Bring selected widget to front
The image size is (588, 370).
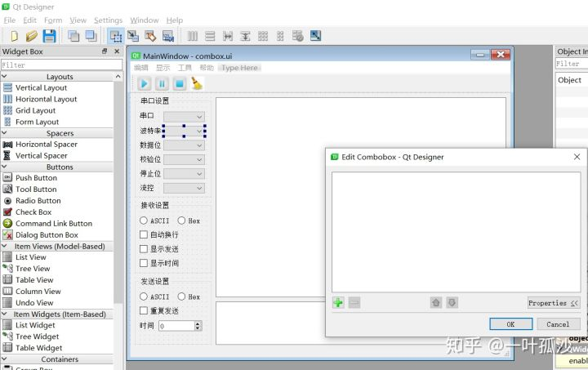(x=91, y=36)
